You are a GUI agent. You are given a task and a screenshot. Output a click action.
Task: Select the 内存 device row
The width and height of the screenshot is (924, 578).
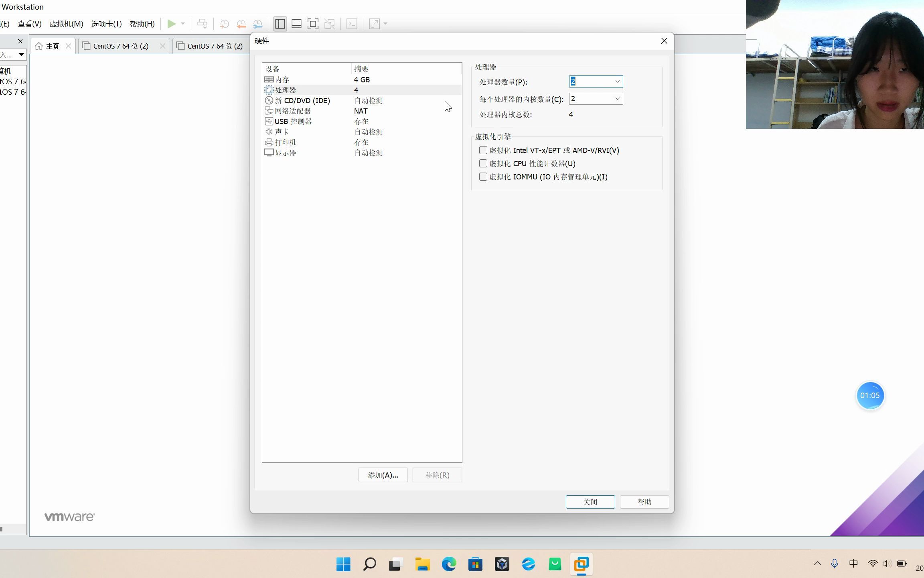[362, 79]
